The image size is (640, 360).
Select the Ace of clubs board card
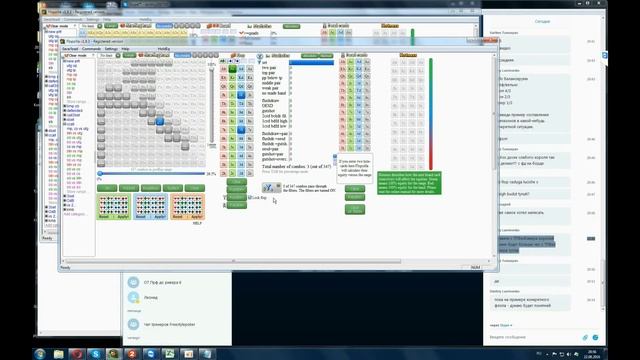232,69
